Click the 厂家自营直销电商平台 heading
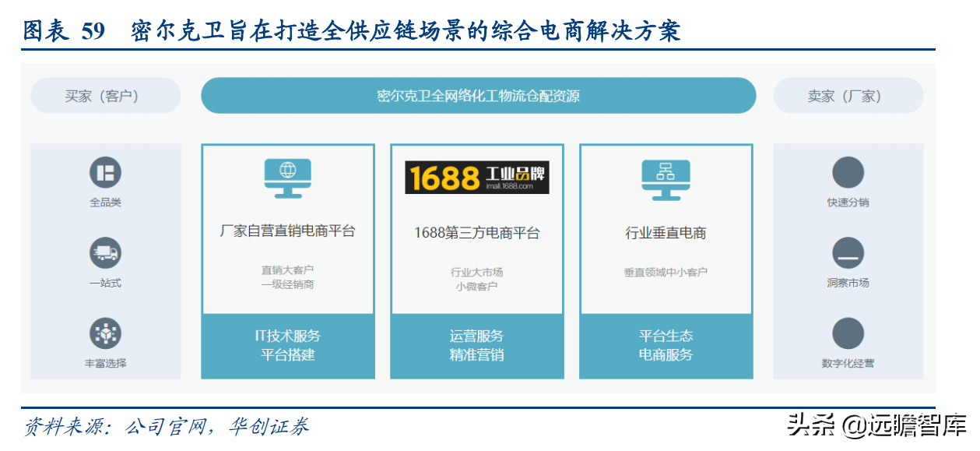Viewport: 980px width, 451px height. (x=288, y=231)
